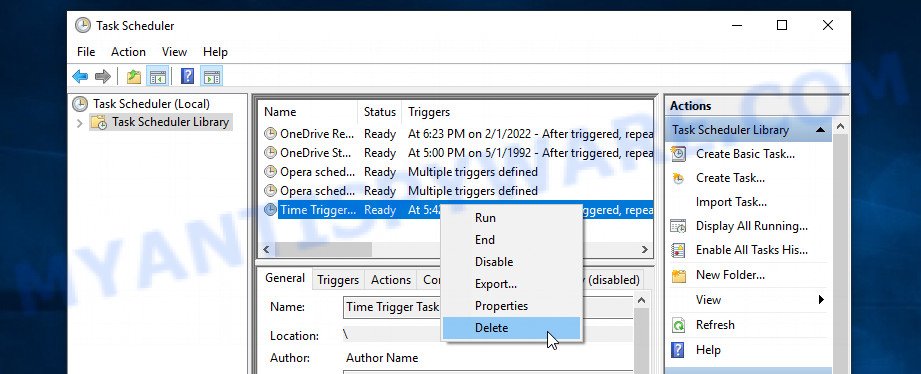Choose Export... from the context menu
The height and width of the screenshot is (374, 921).
point(512,284)
